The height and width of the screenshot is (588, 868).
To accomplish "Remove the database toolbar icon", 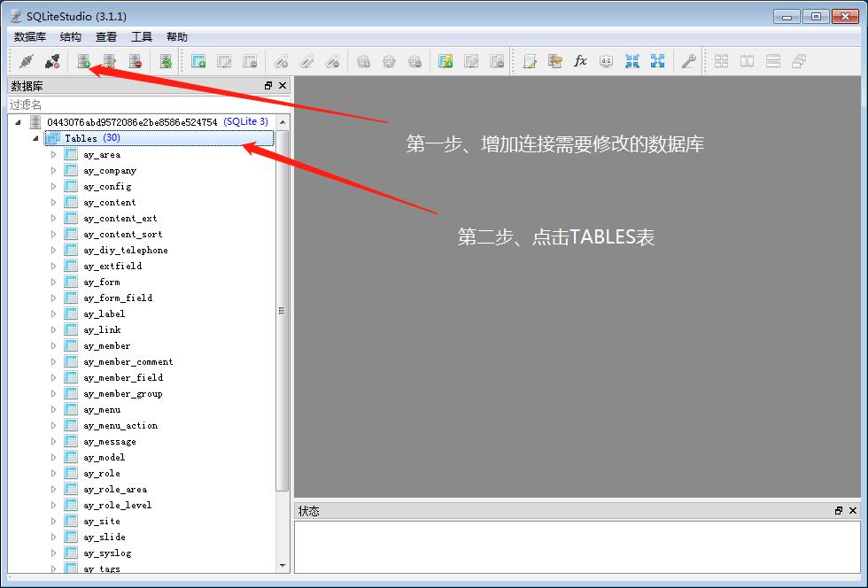I will tap(135, 61).
